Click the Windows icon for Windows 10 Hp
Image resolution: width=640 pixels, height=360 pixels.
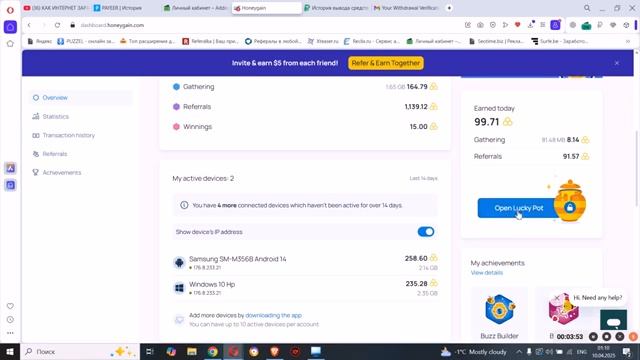(179, 288)
